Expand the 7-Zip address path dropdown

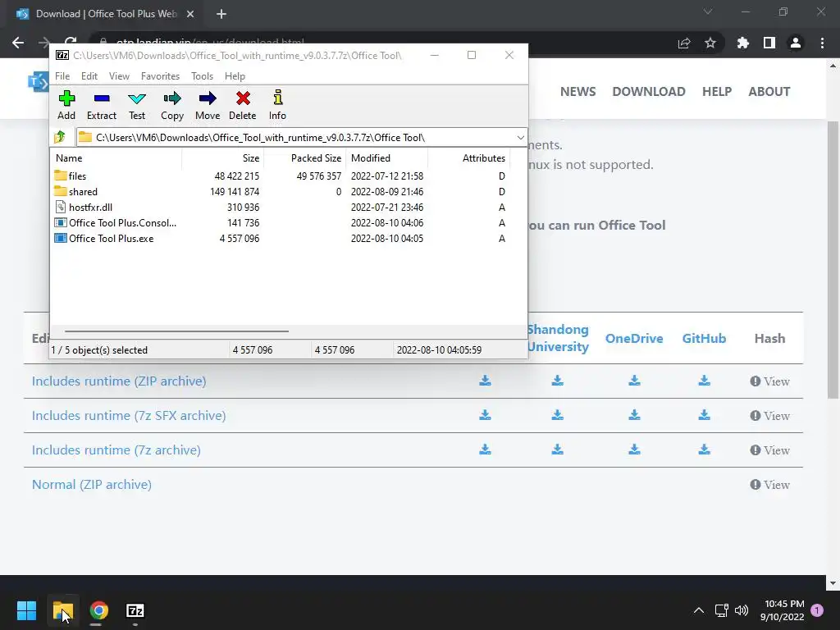pyautogui.click(x=520, y=138)
